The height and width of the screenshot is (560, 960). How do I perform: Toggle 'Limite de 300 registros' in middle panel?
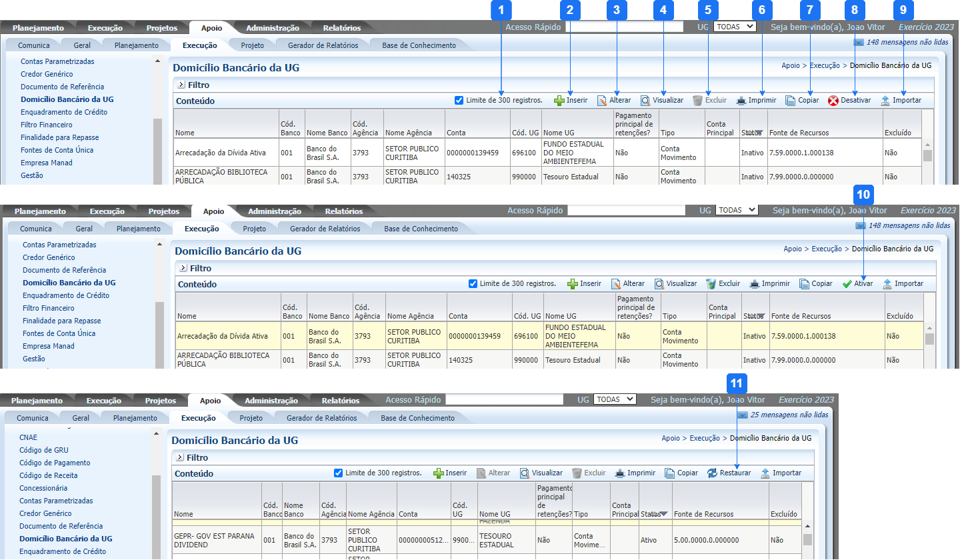(473, 284)
